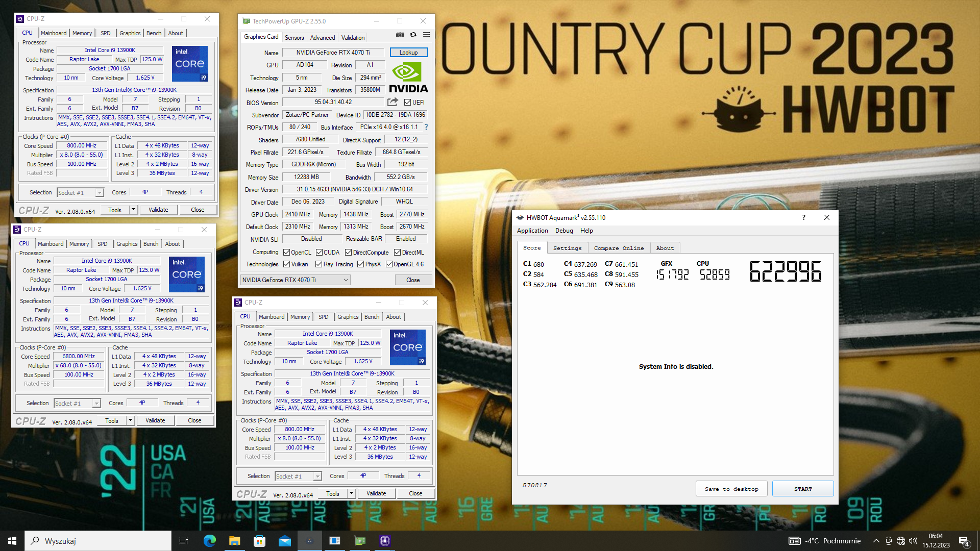Open Bench tab in bottom-center CPU-Z
This screenshot has height=551, width=980.
point(372,317)
